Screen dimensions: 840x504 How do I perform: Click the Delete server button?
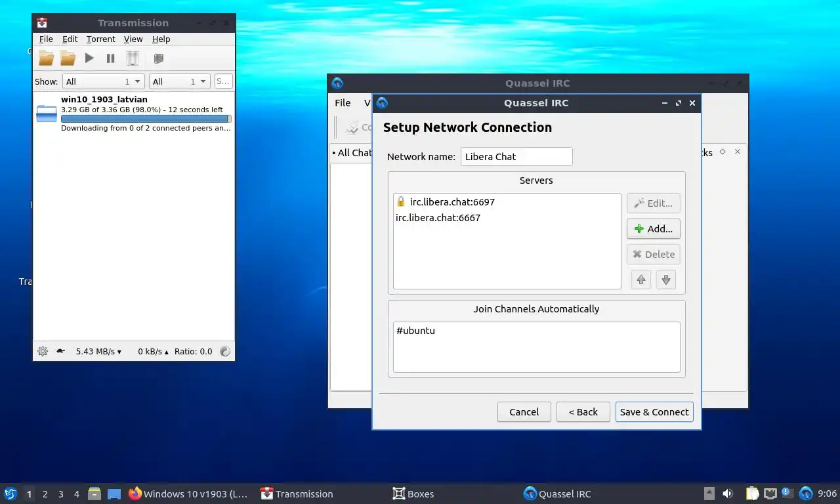click(x=654, y=255)
